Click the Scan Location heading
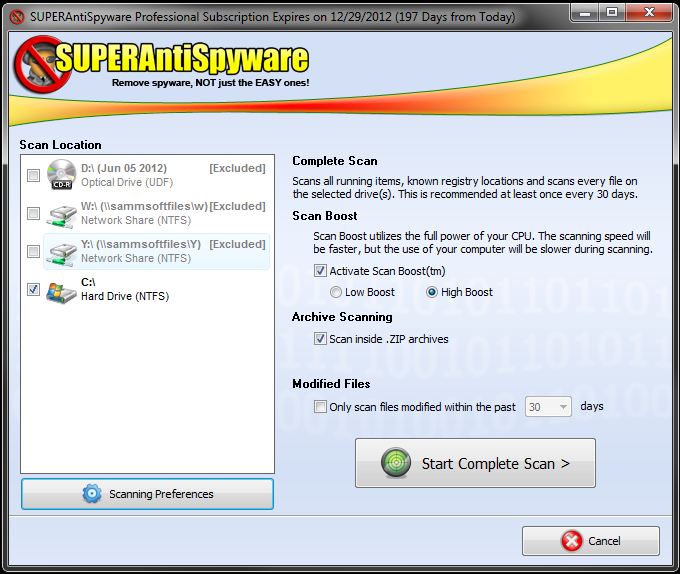This screenshot has height=574, width=680. 60,145
